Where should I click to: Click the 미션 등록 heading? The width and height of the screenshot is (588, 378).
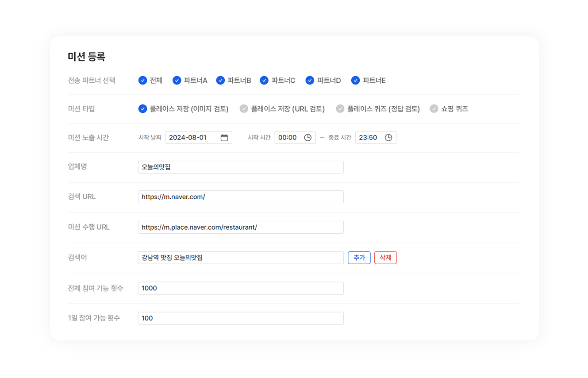[x=86, y=57]
